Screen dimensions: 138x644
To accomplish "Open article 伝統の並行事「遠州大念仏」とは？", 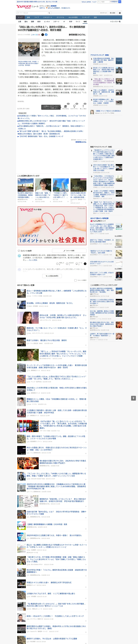I will tap(57, 513).
